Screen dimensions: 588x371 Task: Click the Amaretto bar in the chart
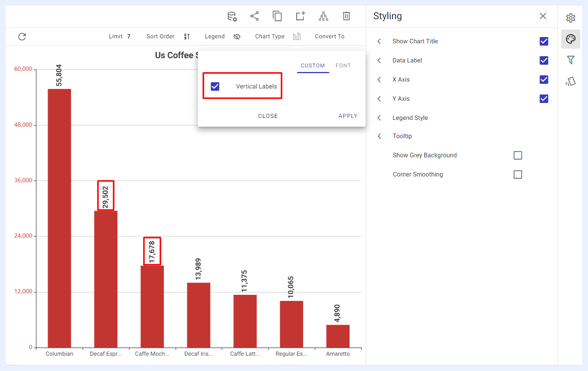[x=338, y=336]
